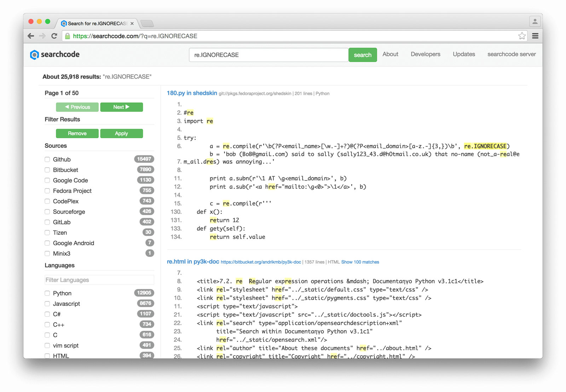Open the Chrome user profile icon
566x392 pixels.
tap(535, 22)
